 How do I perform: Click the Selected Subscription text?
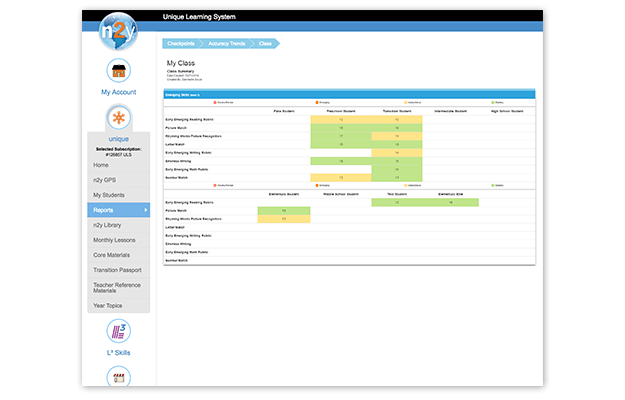pos(118,152)
